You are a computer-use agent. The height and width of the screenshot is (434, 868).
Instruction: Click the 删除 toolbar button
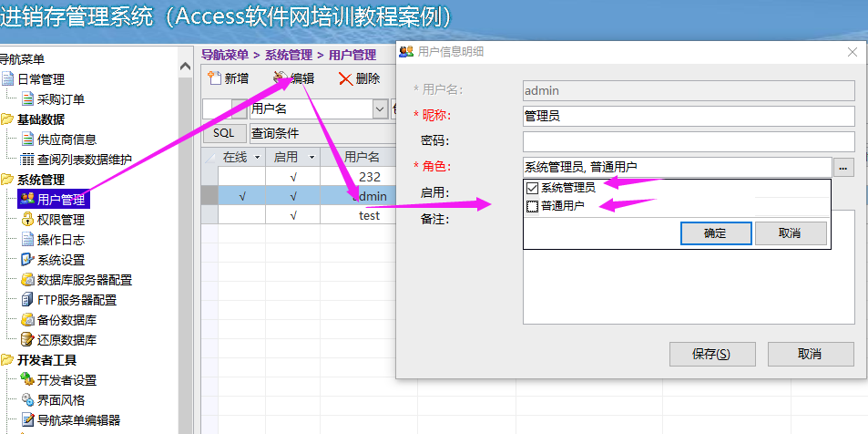click(x=360, y=78)
